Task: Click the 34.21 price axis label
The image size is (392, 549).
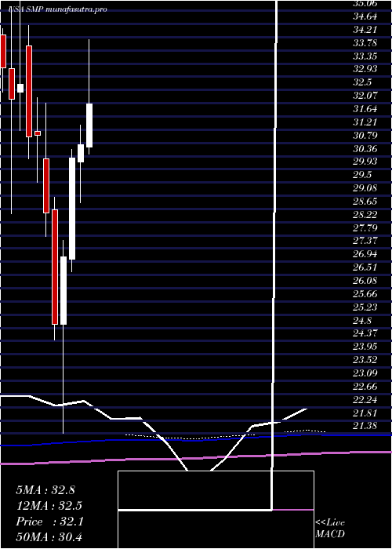Action: 365,30
